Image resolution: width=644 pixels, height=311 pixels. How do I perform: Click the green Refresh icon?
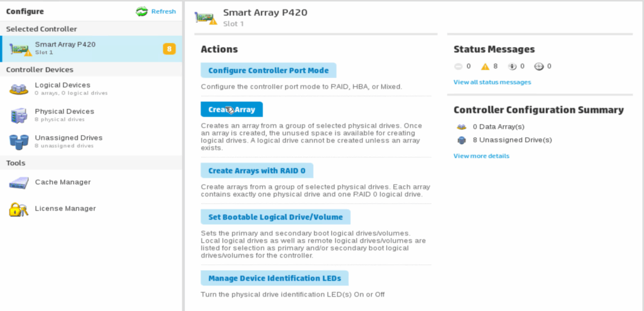pos(142,11)
